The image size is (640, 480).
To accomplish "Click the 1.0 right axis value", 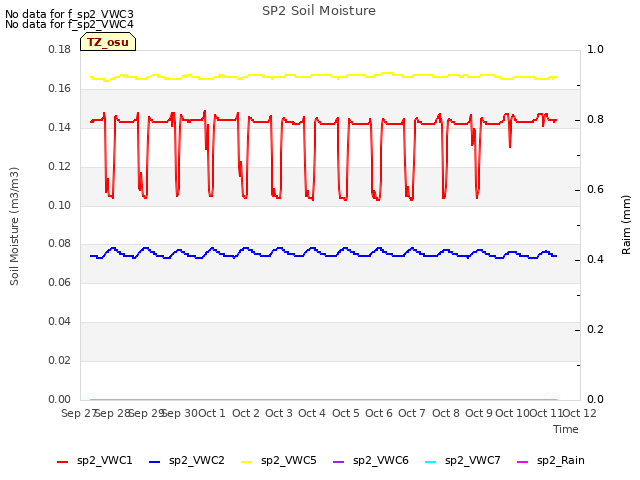I will pyautogui.click(x=595, y=49).
